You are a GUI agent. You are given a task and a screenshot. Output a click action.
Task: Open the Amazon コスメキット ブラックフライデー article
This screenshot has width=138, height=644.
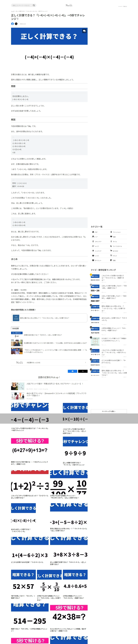49,396
